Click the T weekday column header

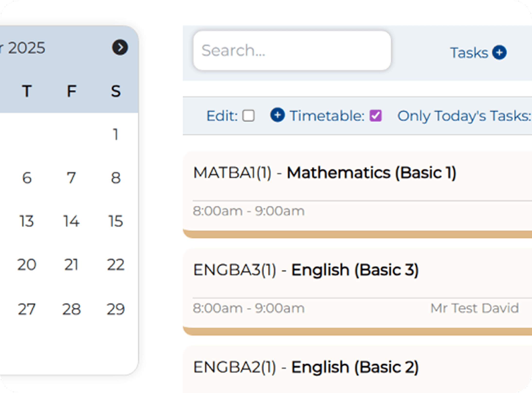tap(27, 91)
